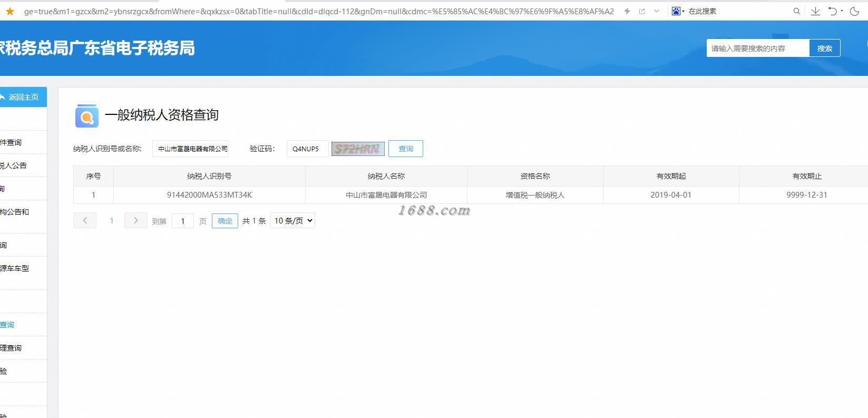Image resolution: width=868 pixels, height=418 pixels.
Task: Click the 查询 button
Action: 406,149
